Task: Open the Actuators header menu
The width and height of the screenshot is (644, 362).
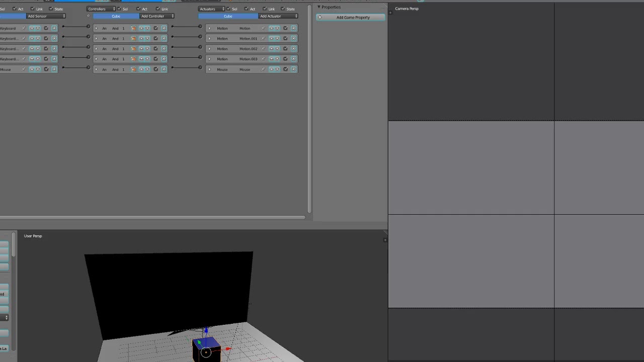Action: [x=211, y=9]
